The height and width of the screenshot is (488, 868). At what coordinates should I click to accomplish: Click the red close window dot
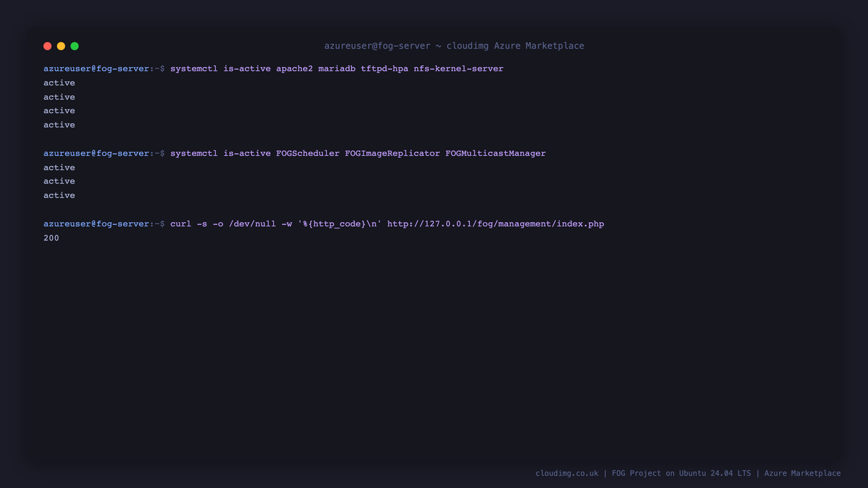click(x=47, y=46)
